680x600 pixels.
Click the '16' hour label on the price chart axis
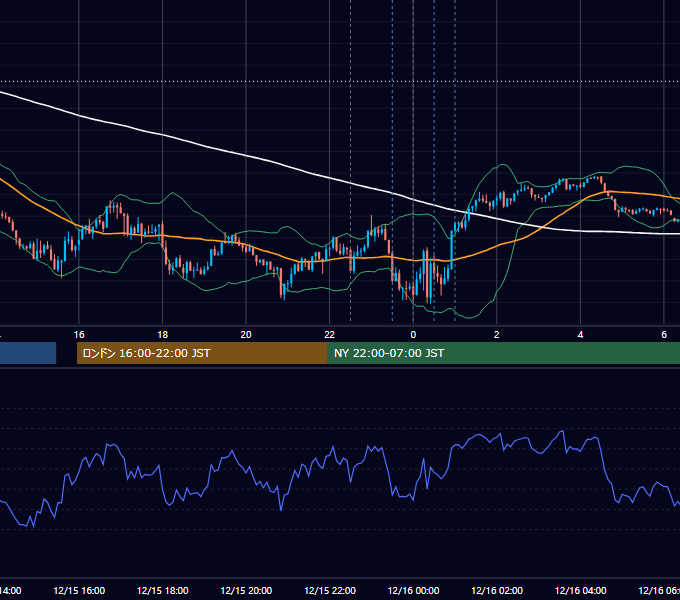click(79, 335)
